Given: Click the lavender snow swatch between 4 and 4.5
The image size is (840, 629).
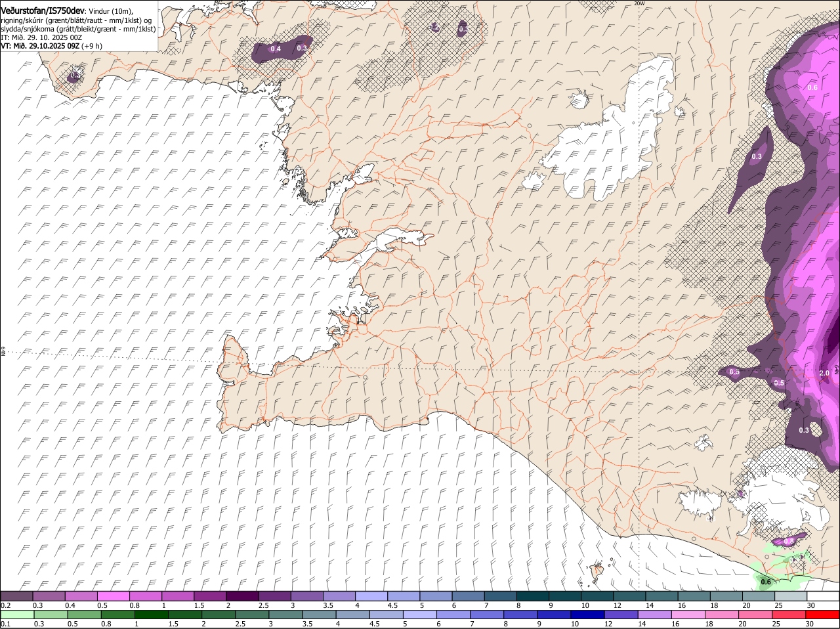Looking at the screenshot, I should click(372, 596).
